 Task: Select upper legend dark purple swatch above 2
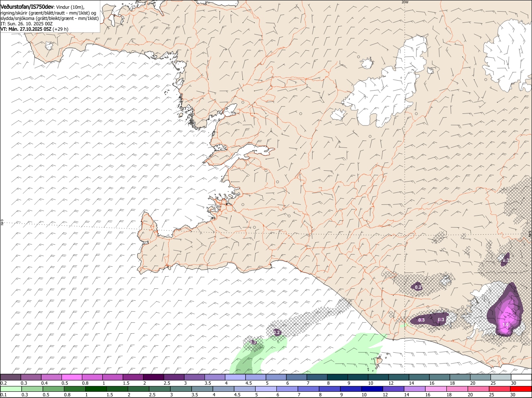(153, 377)
